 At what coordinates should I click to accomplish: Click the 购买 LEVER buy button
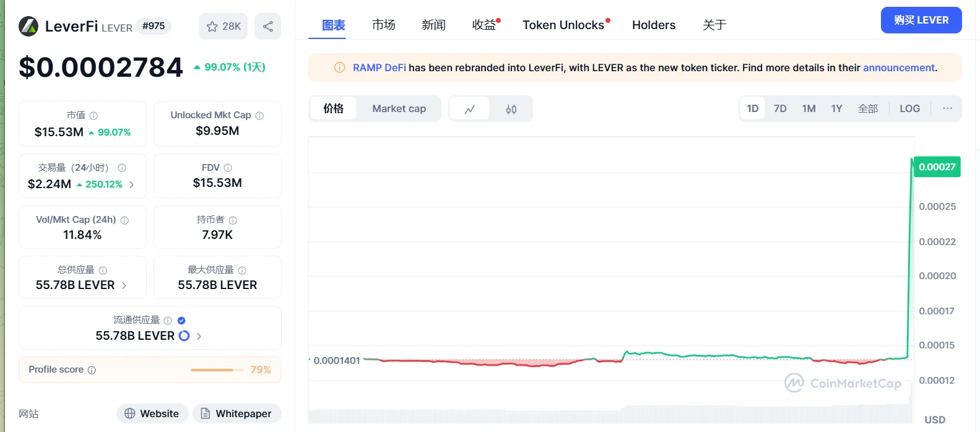[x=921, y=20]
